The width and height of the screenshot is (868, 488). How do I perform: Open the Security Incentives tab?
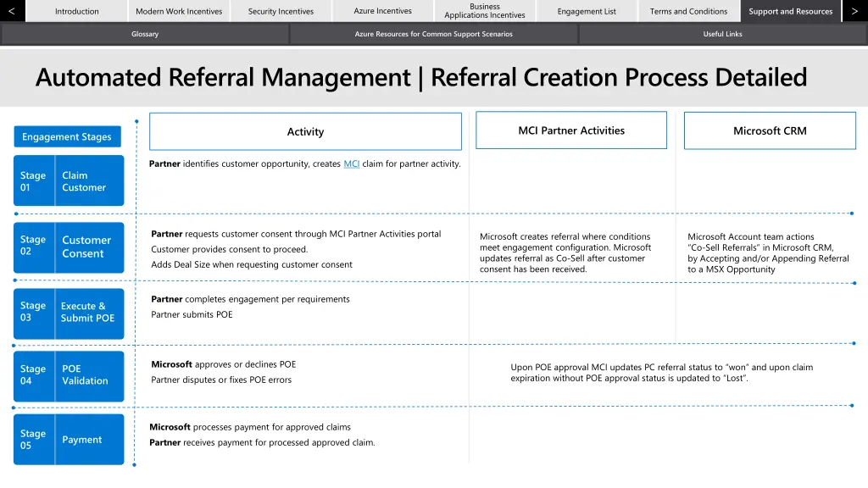pos(281,11)
